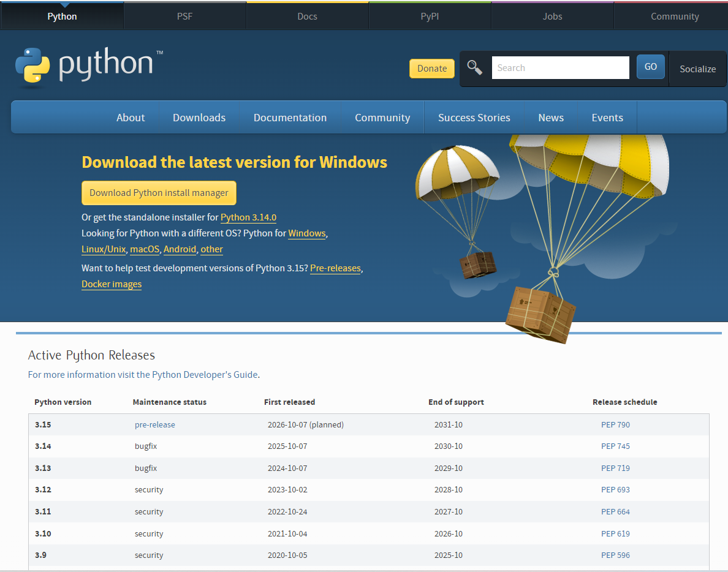The image size is (728, 572).
Task: Open PEP 619 release schedule
Action: (x=615, y=533)
